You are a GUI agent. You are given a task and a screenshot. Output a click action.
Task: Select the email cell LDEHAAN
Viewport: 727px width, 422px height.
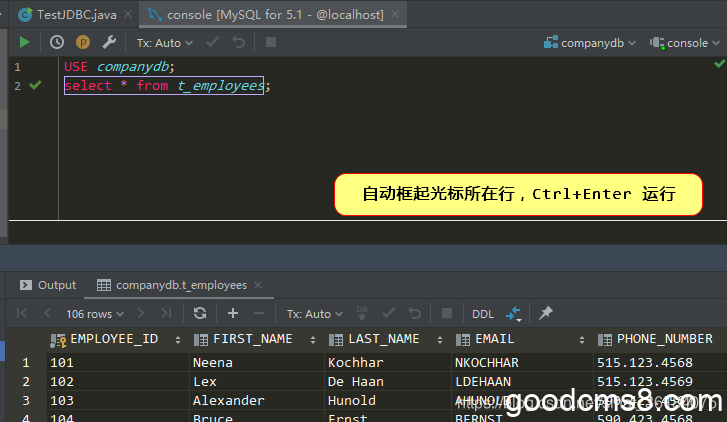click(x=522, y=382)
